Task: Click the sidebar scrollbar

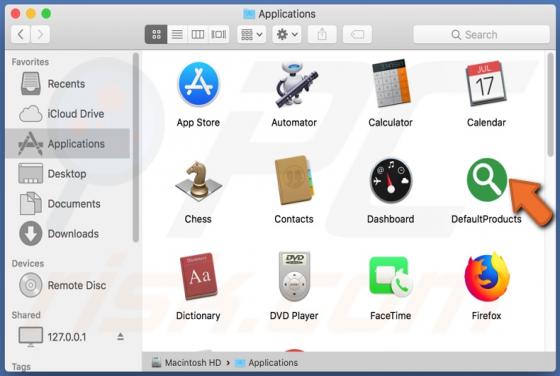Action: tap(136, 147)
